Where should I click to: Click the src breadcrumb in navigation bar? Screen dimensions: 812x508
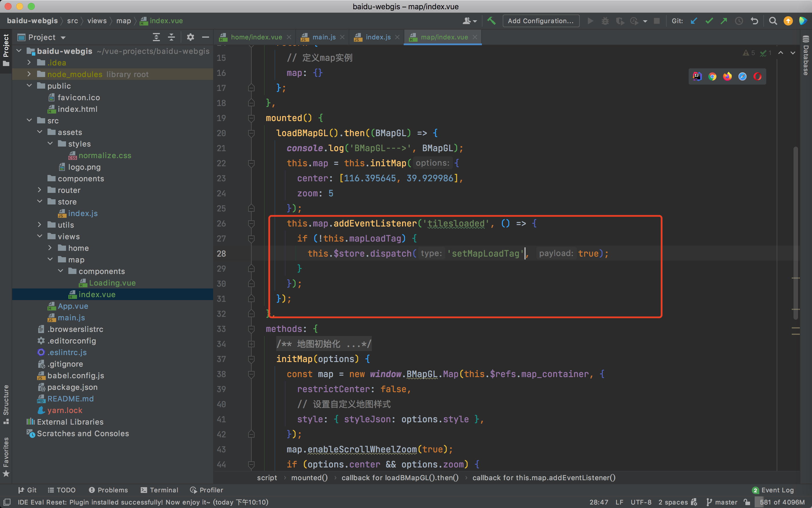(72, 21)
